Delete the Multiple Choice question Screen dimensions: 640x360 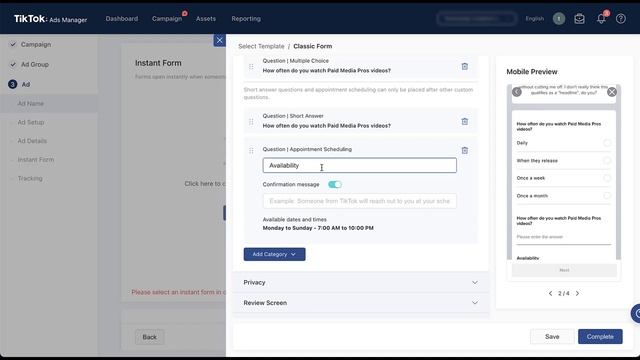tap(464, 67)
